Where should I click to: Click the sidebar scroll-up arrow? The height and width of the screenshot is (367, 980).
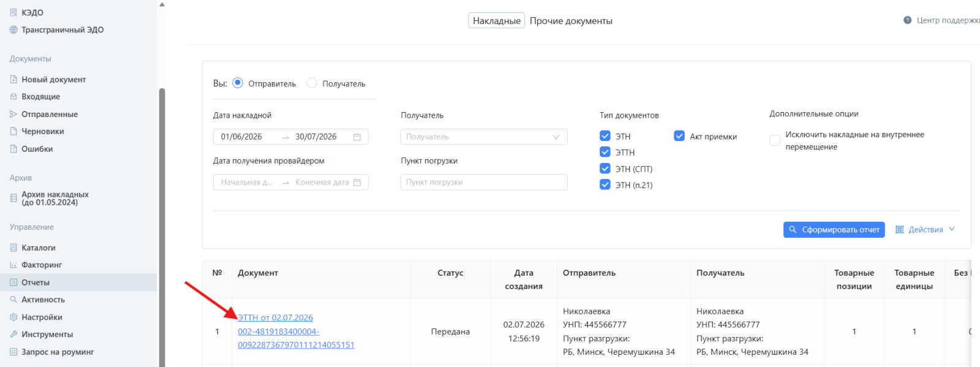pyautogui.click(x=162, y=4)
